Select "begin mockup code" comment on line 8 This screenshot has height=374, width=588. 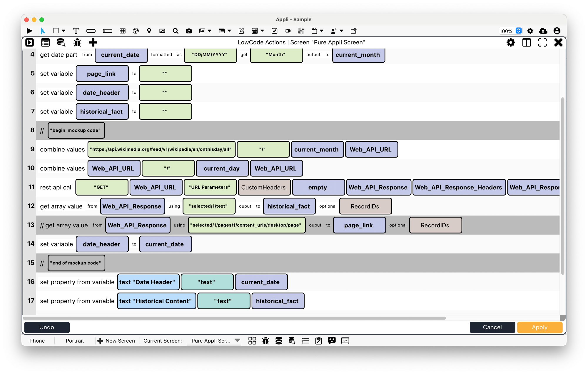point(76,130)
